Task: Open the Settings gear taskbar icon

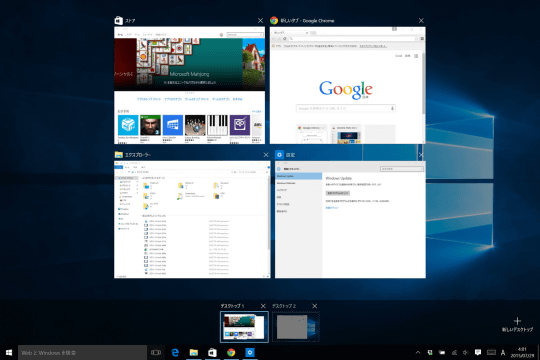Action: click(x=250, y=352)
